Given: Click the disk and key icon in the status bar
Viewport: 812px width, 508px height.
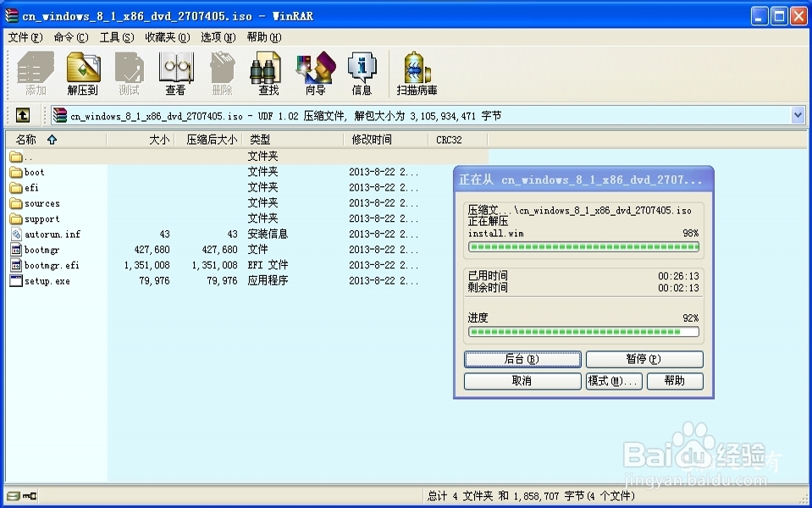Looking at the screenshot, I should click(22, 496).
